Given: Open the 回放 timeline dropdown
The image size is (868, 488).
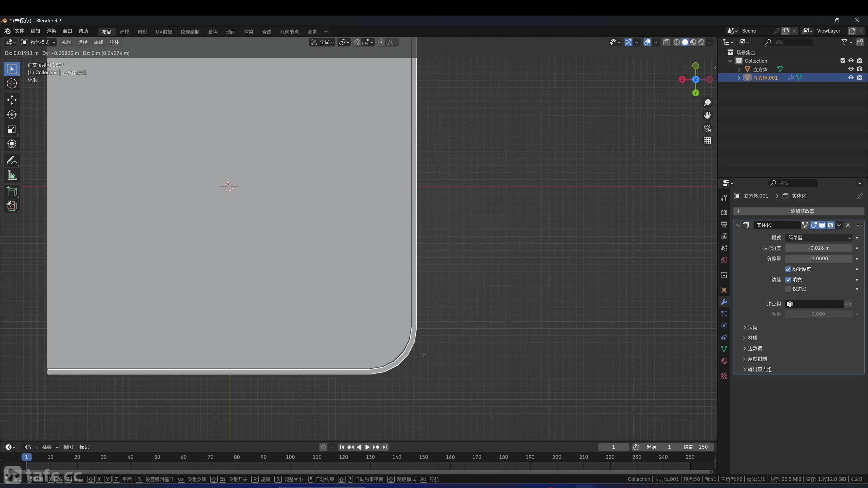Looking at the screenshot, I should [29, 447].
